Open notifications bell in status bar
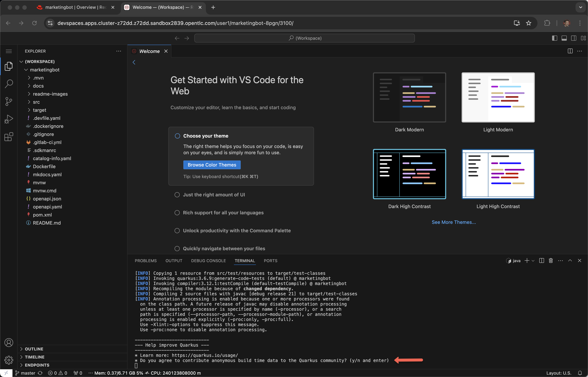 coord(580,373)
